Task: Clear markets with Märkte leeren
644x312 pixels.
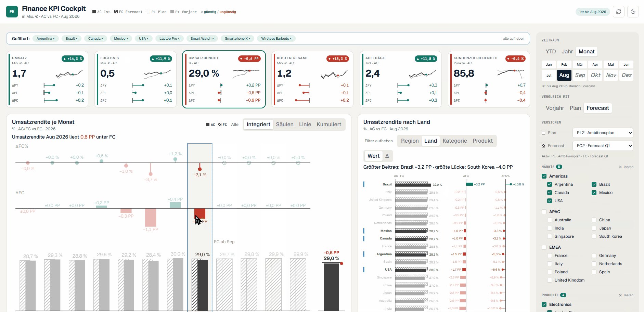Action: [626, 167]
